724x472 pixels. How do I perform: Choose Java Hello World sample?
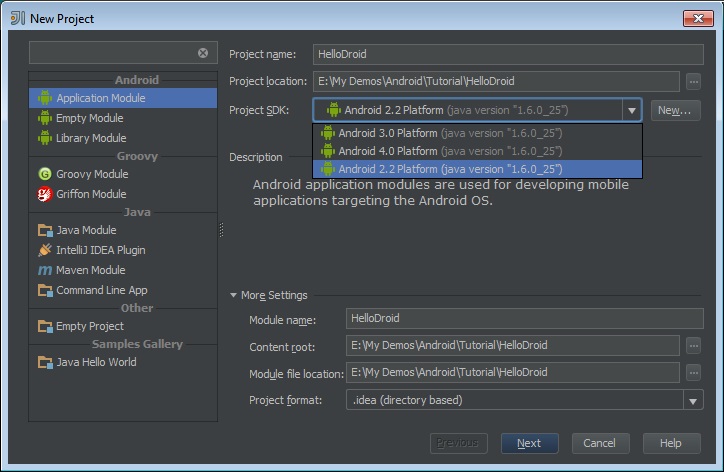123,362
